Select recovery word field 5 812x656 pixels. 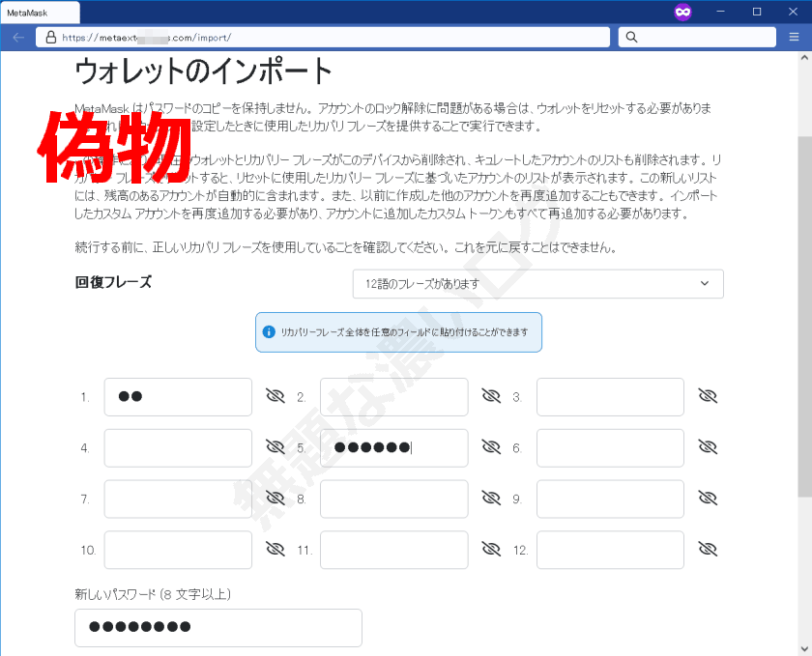pyautogui.click(x=394, y=448)
